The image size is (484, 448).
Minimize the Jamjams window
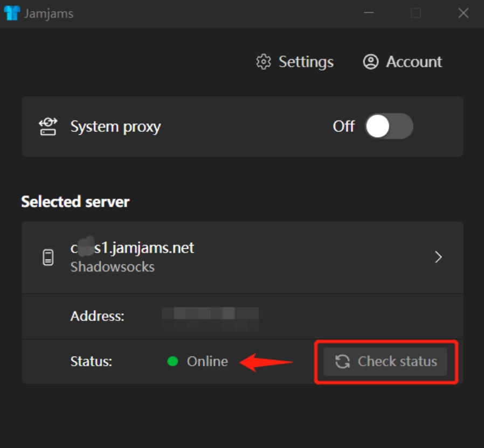(x=369, y=13)
